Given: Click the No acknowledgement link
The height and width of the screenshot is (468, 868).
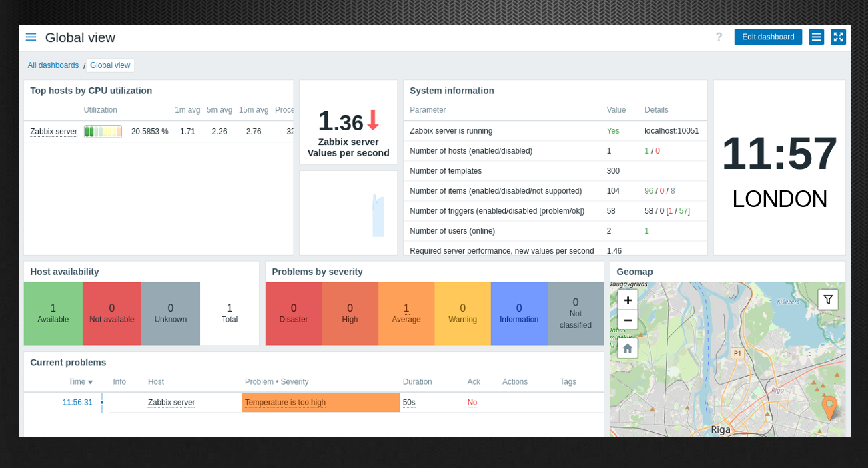Looking at the screenshot, I should click(472, 403).
